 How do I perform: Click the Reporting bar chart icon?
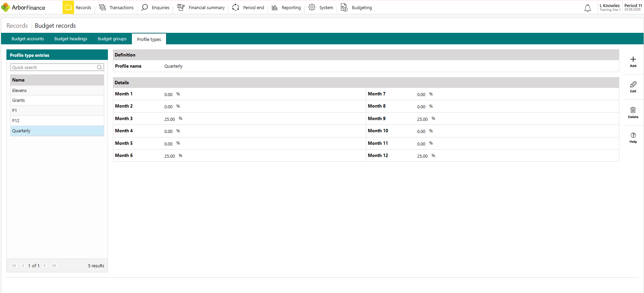[x=275, y=7]
